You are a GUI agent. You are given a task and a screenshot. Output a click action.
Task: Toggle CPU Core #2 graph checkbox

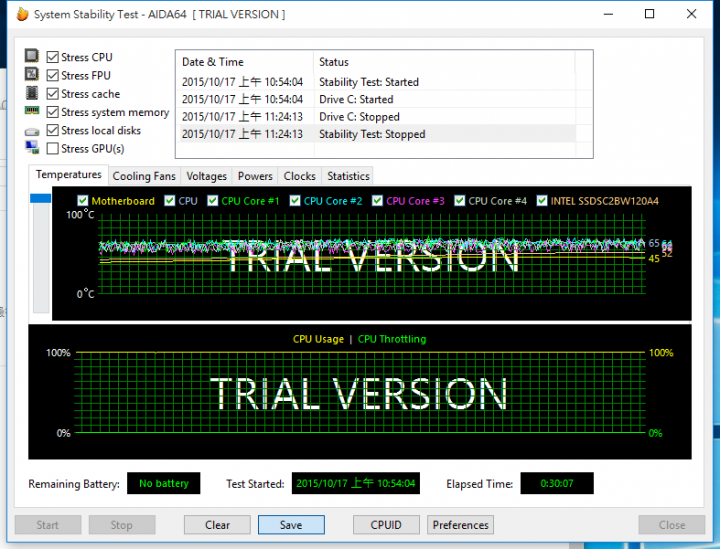(295, 201)
